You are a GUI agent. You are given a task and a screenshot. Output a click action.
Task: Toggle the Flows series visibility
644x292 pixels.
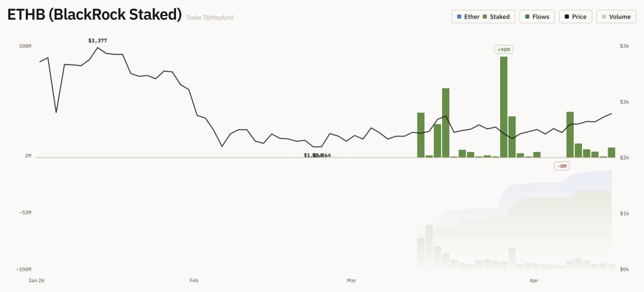(x=537, y=17)
